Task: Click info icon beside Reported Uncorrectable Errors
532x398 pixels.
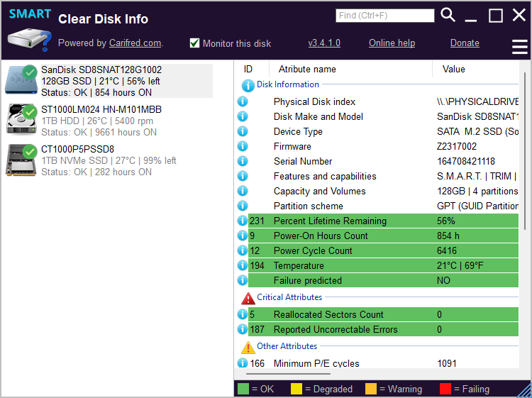Action: point(243,329)
